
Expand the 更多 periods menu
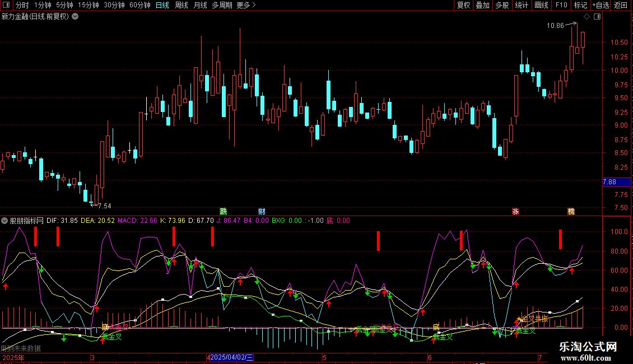[x=246, y=5]
